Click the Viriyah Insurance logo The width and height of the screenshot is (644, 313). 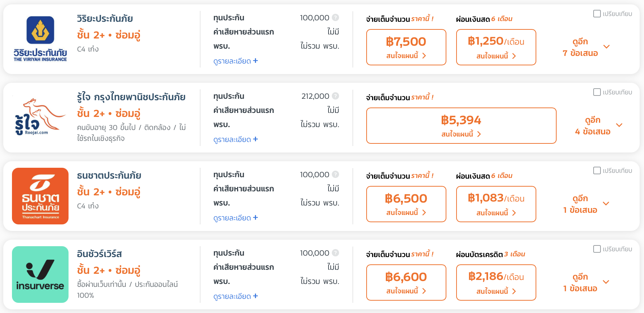click(40, 39)
